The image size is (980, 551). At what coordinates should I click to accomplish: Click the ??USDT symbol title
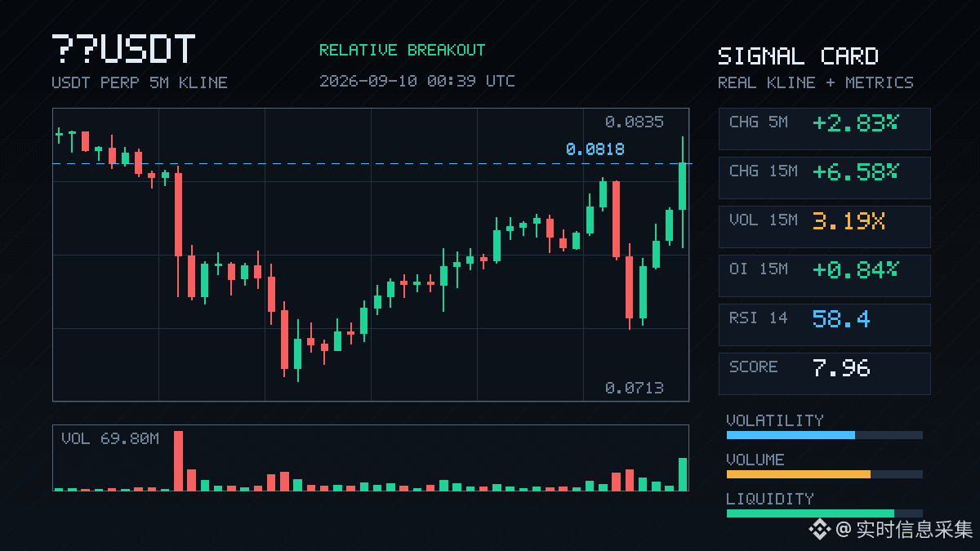(x=123, y=50)
